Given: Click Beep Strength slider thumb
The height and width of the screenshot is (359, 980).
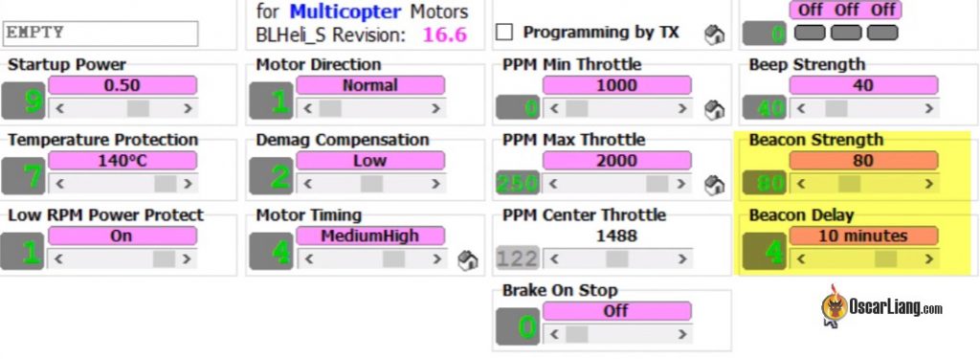Looking at the screenshot, I should (x=836, y=109).
